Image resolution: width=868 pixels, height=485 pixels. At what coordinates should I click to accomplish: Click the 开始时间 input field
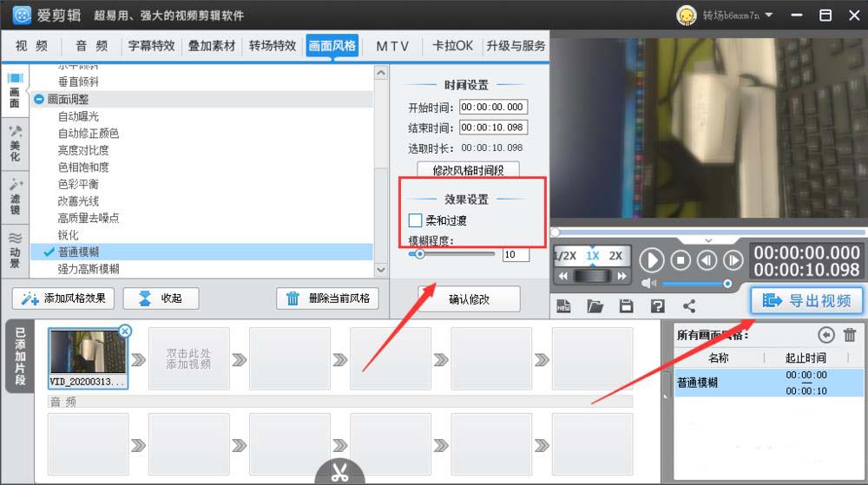[493, 107]
